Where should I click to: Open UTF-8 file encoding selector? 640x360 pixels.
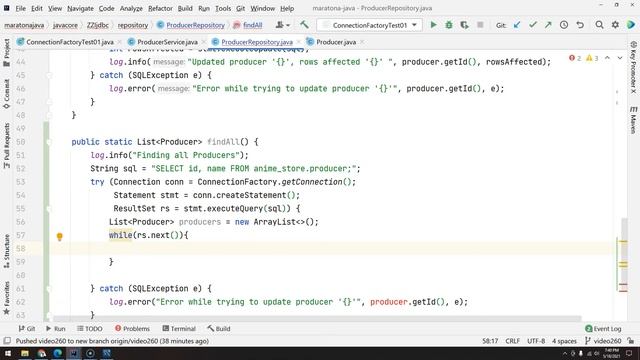(536, 341)
